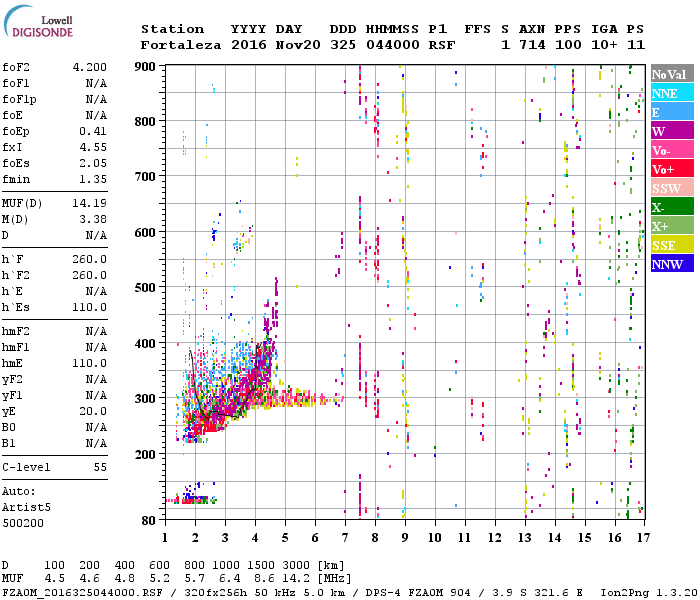
Task: Click the IGA value 10+
Action: click(x=604, y=45)
